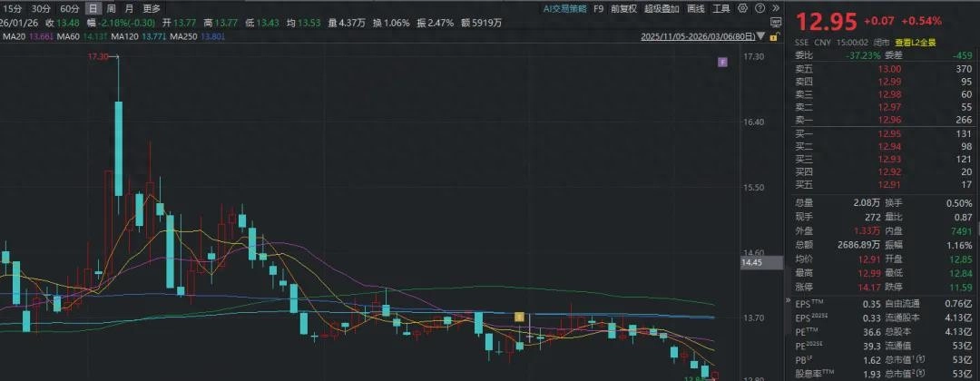980x381 pixels.
Task: Click the 17.30 high price label on chart
Action: pyautogui.click(x=100, y=56)
